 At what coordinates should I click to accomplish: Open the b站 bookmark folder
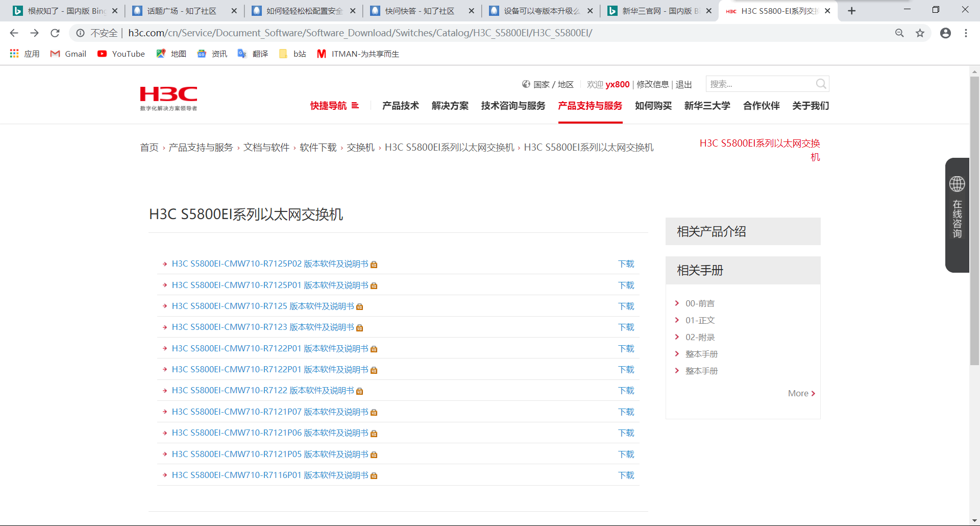292,54
